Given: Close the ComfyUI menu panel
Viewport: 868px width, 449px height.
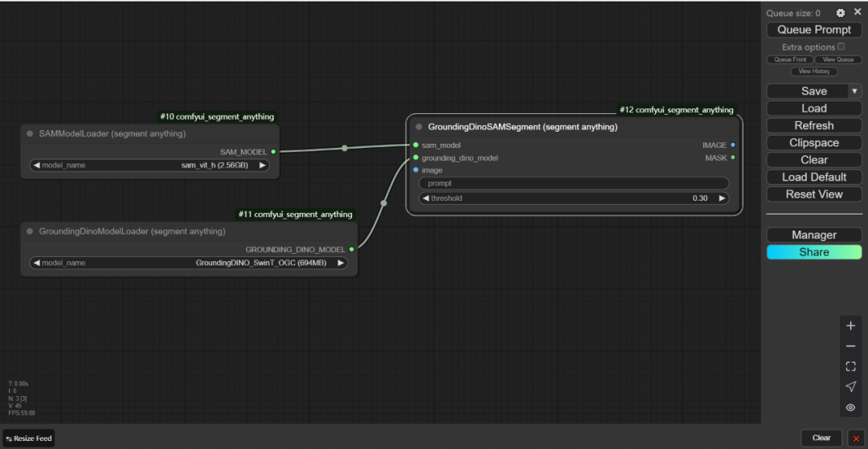Looking at the screenshot, I should (x=858, y=11).
